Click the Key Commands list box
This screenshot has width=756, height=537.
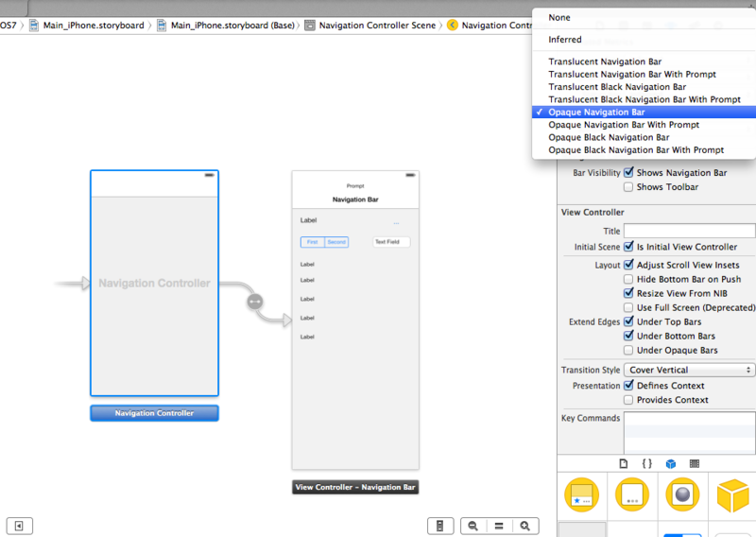click(690, 432)
